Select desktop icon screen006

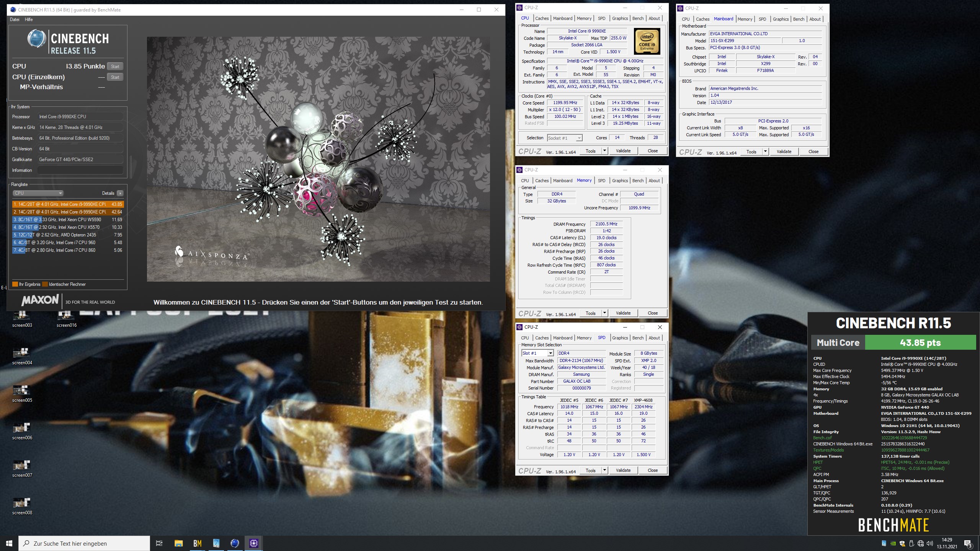pos(22,431)
